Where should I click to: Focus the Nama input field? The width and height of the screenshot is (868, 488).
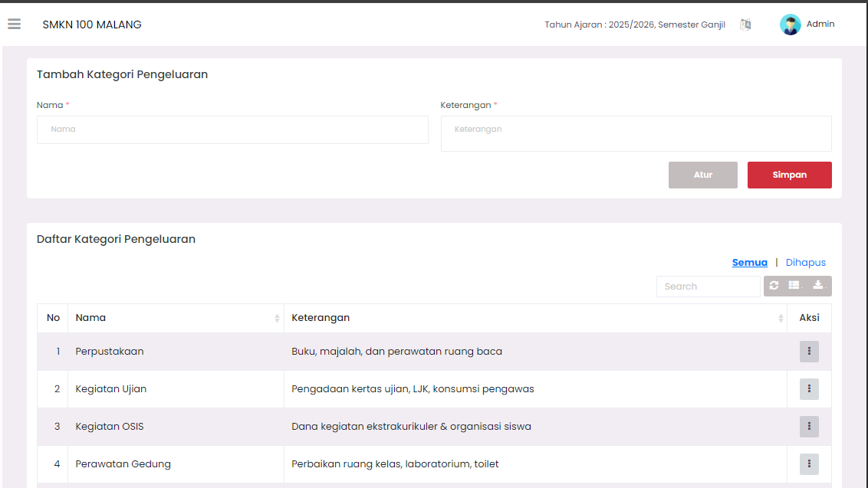pyautogui.click(x=232, y=129)
